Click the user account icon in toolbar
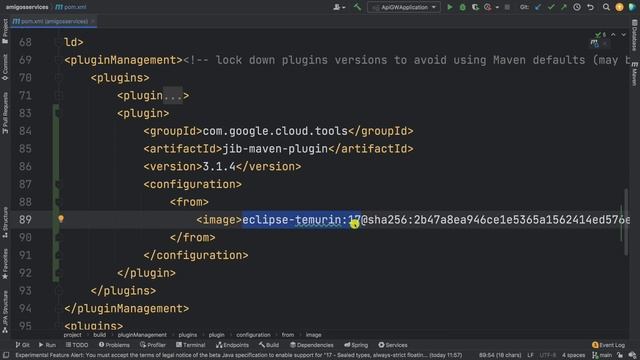The height and width of the screenshot is (360, 640). click(x=339, y=7)
